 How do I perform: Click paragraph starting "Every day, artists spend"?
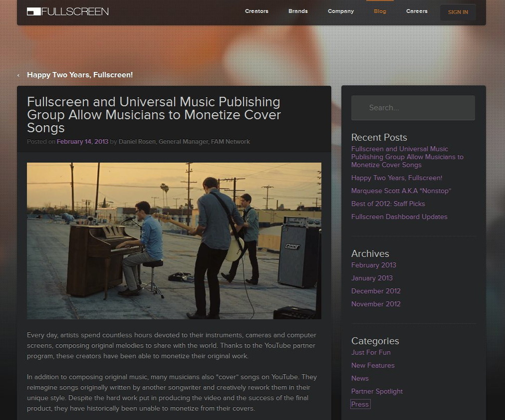(x=172, y=345)
